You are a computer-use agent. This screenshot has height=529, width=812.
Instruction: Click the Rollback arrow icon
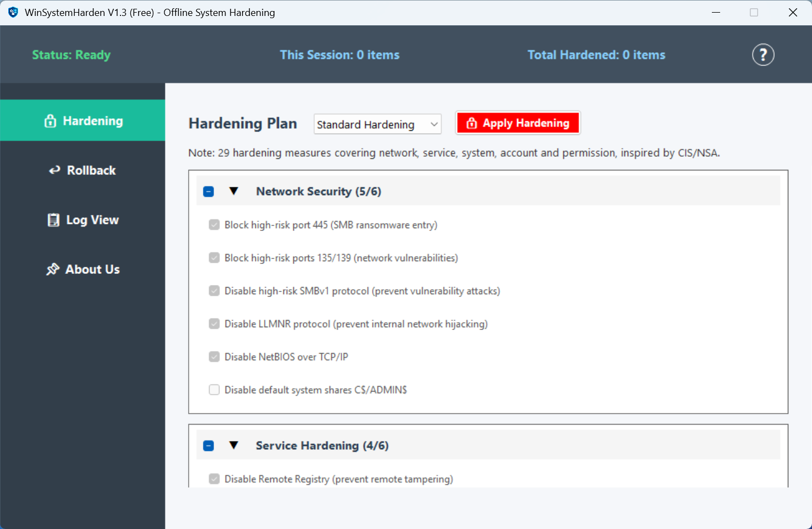pos(54,170)
